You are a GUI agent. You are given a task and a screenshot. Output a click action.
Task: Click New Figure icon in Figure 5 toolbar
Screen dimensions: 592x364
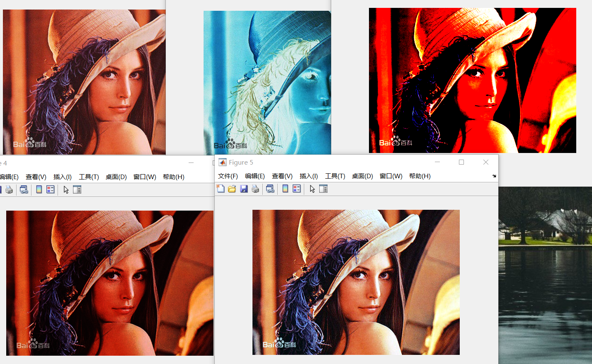tap(221, 189)
